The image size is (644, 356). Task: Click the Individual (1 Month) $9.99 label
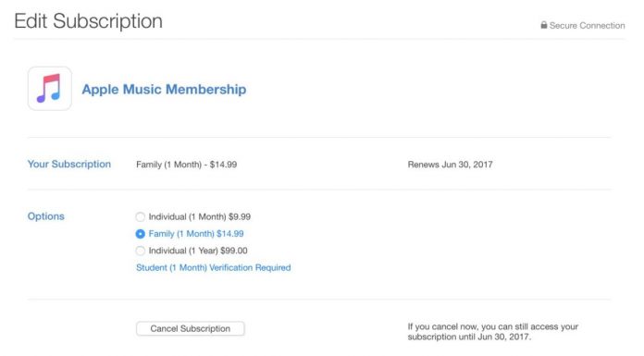tap(200, 216)
